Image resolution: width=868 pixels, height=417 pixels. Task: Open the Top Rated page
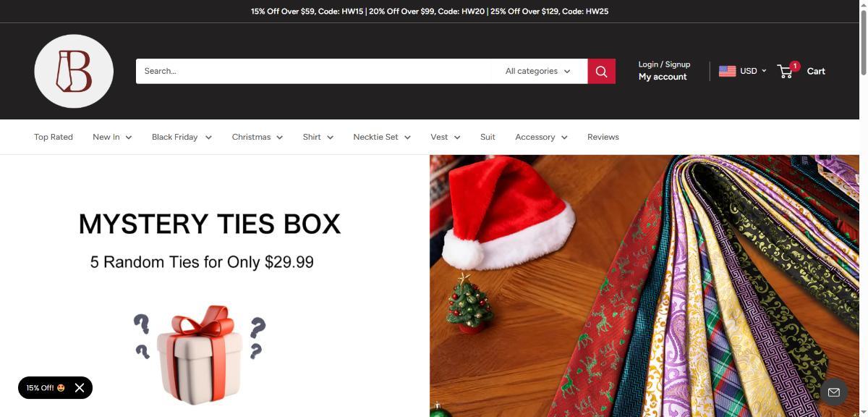pyautogui.click(x=54, y=137)
